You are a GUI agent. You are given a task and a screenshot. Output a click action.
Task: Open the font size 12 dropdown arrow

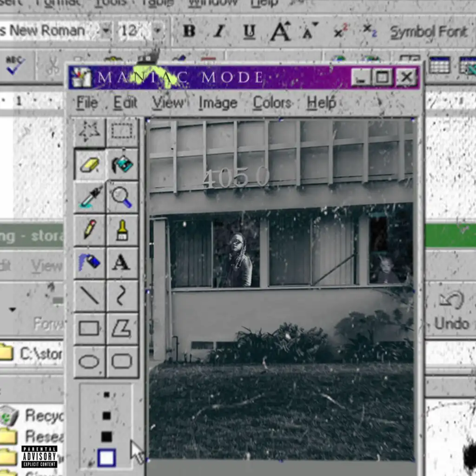pos(158,30)
